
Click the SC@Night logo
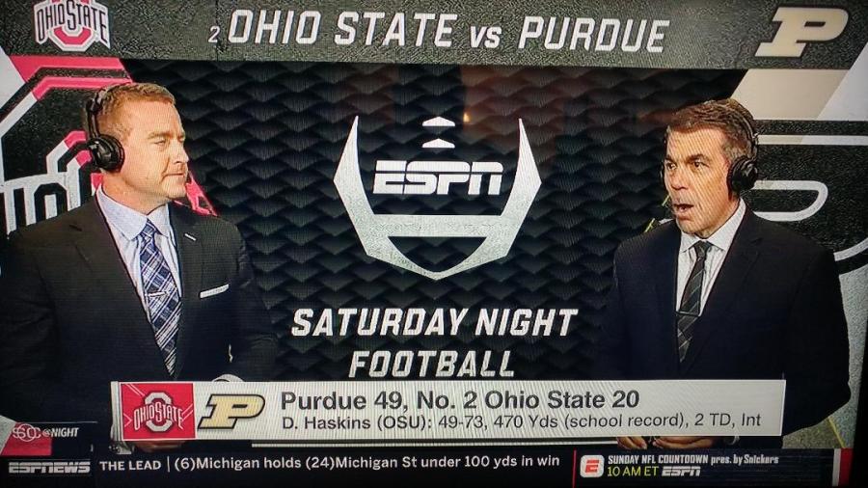(45, 432)
